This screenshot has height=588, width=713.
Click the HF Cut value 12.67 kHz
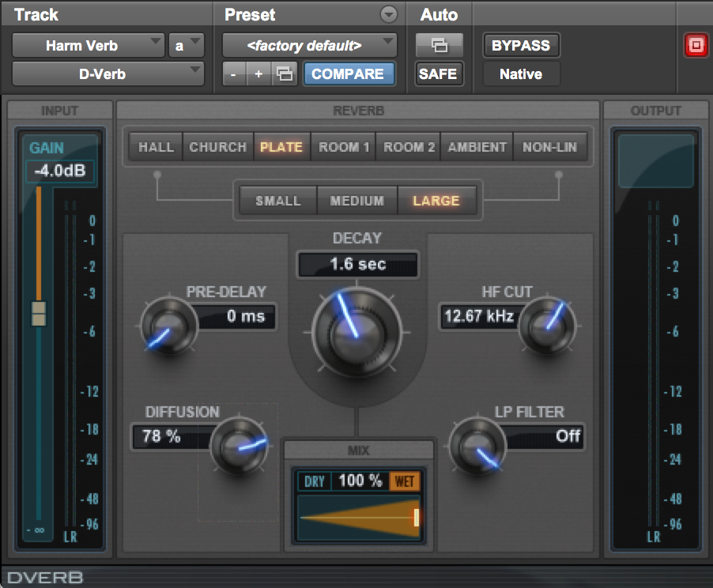(479, 316)
